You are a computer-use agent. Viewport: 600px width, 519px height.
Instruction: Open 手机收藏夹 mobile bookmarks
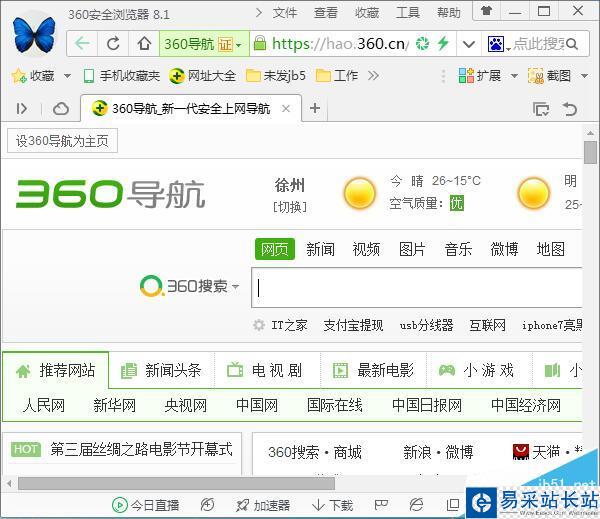(121, 76)
